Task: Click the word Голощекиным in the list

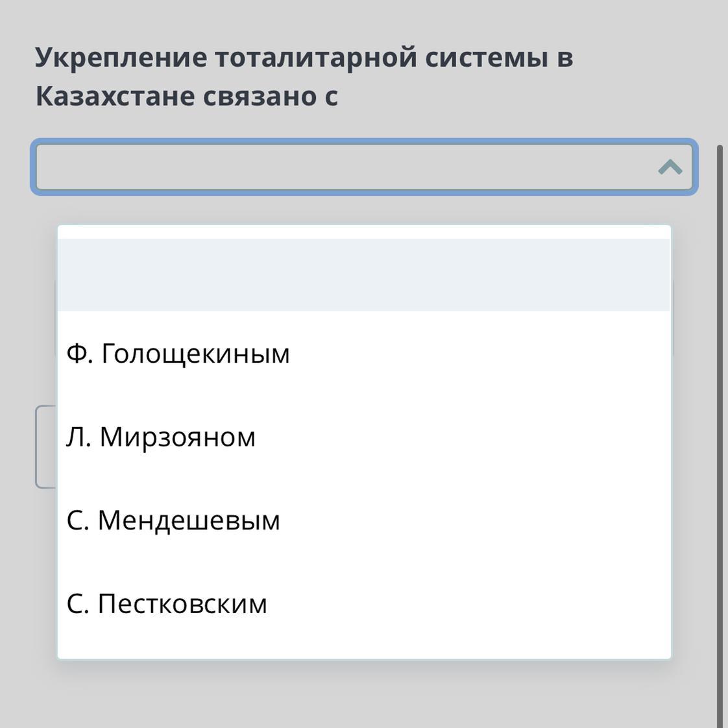Action: [x=195, y=354]
